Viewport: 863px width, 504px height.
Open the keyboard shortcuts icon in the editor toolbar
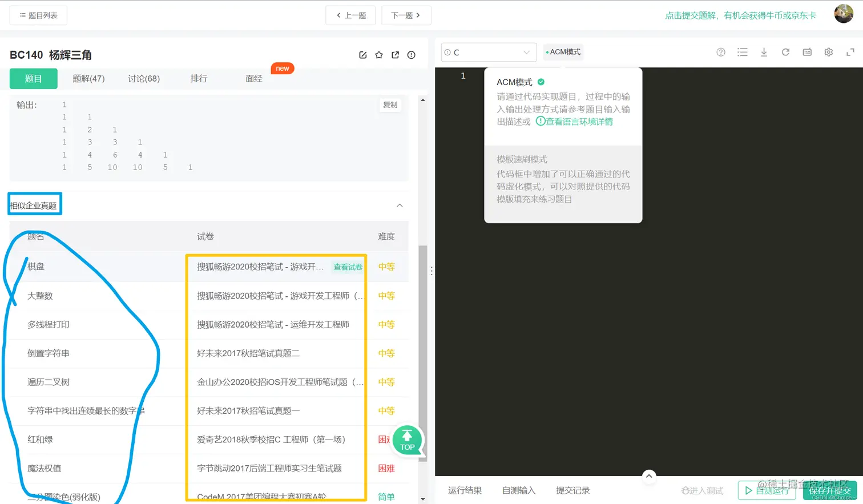(x=807, y=51)
